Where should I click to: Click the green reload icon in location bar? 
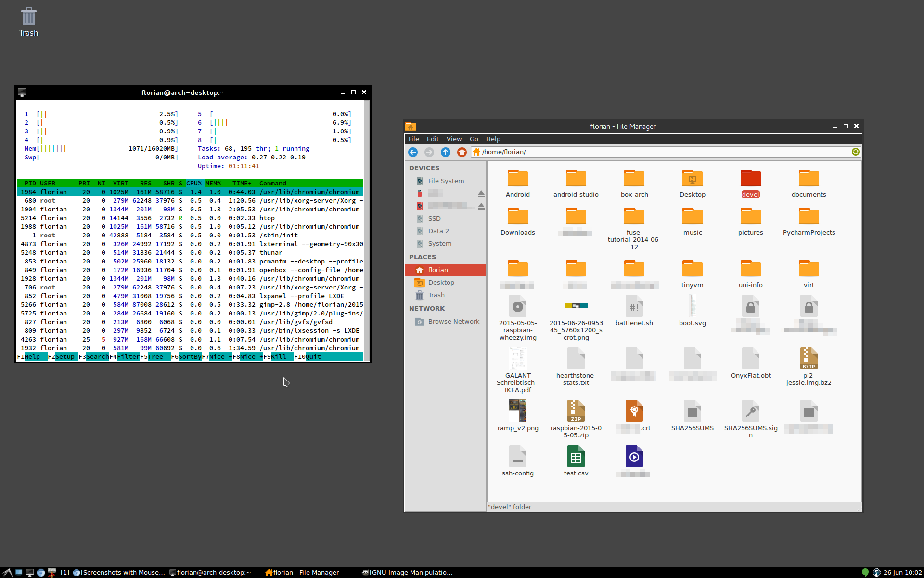tap(855, 152)
